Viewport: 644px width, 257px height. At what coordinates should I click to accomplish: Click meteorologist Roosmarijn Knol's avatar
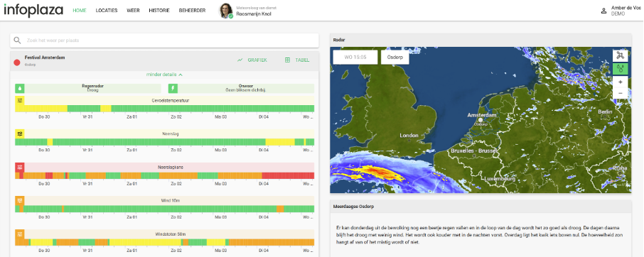click(x=225, y=11)
